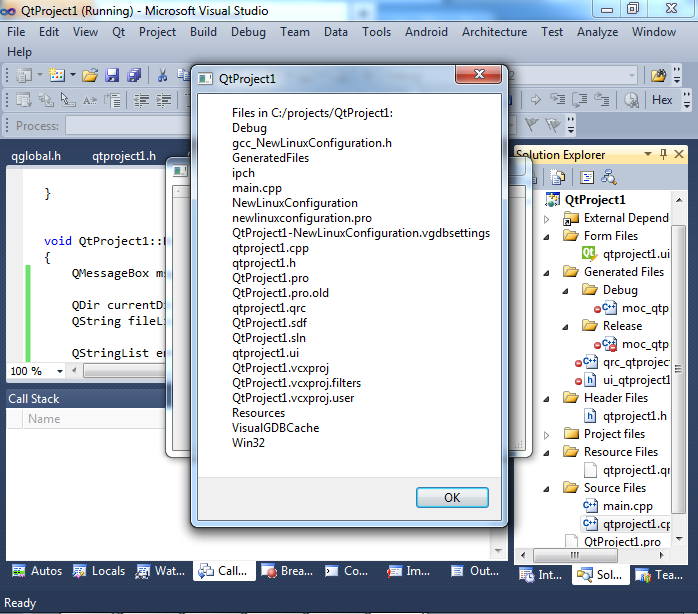This screenshot has width=698, height=614.
Task: Click the Step Into debug icon
Action: coord(557,100)
